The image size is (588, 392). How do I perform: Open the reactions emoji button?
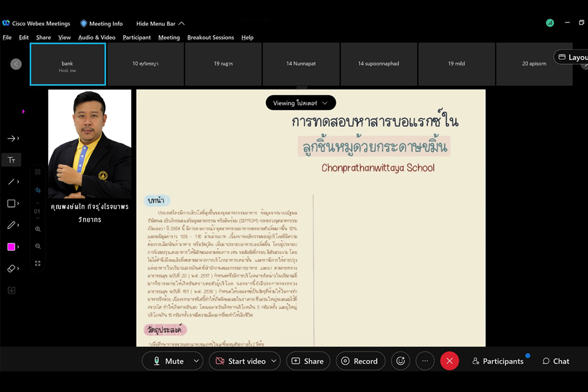(400, 361)
